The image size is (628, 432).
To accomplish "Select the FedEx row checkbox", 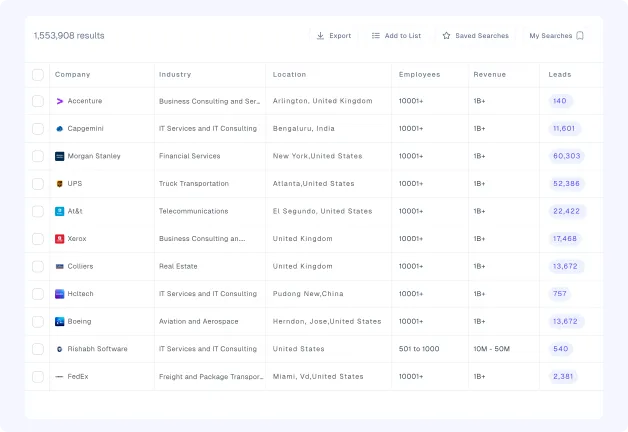I will pos(38,377).
